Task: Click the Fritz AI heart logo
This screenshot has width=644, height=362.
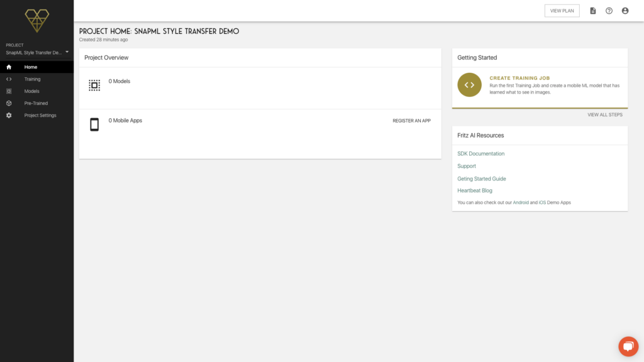Action: tap(37, 21)
